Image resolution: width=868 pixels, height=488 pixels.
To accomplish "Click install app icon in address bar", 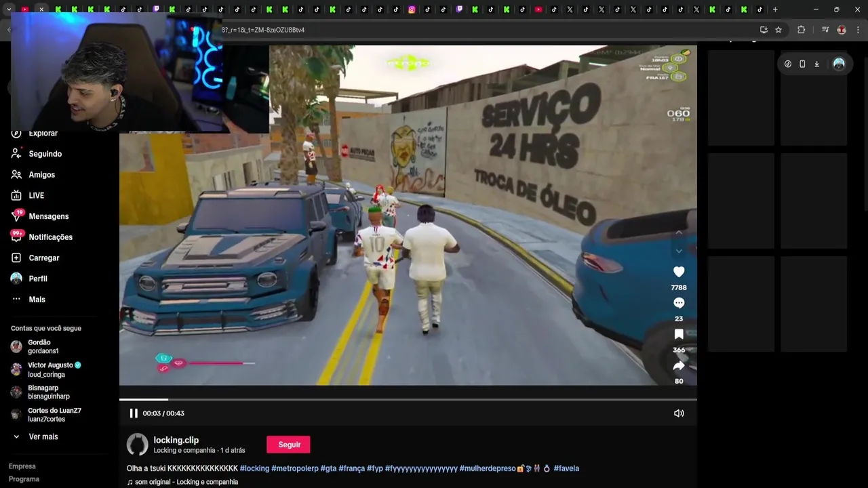I will (x=764, y=30).
